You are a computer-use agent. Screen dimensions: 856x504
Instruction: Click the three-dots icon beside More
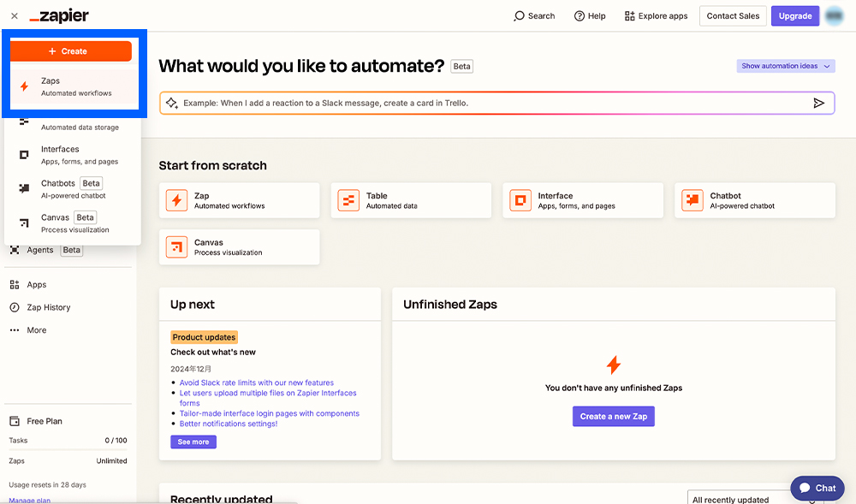(15, 330)
